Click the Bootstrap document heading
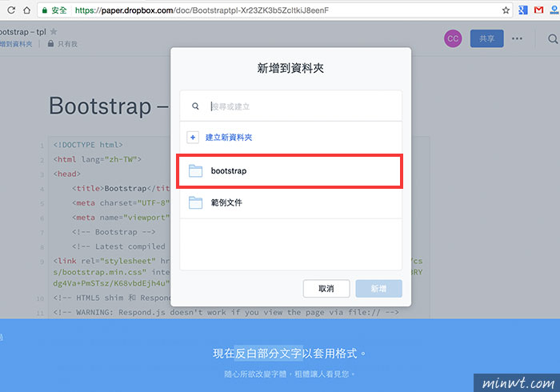Viewport: 560px width, 392px height. point(108,106)
